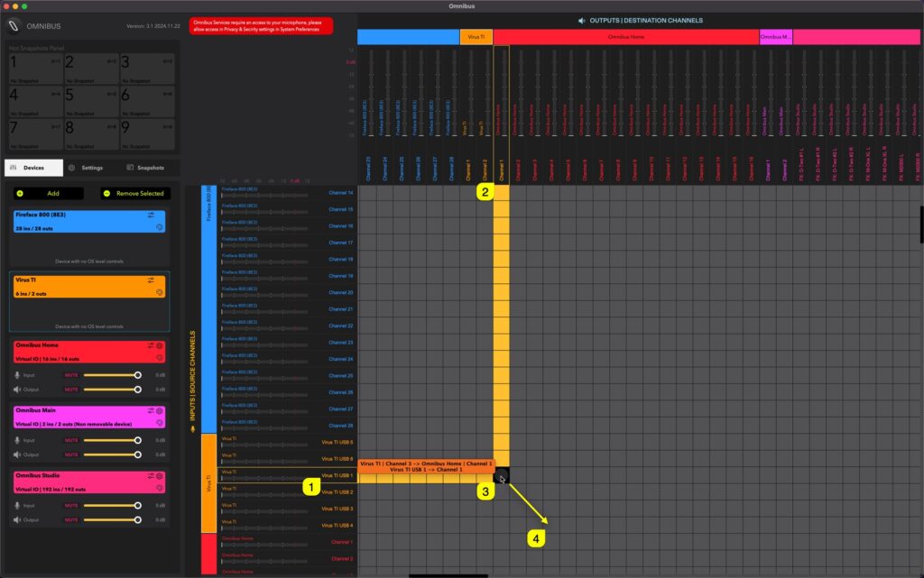Open the mixer levels icon on Virus TI card
The width and height of the screenshot is (924, 578).
[151, 280]
